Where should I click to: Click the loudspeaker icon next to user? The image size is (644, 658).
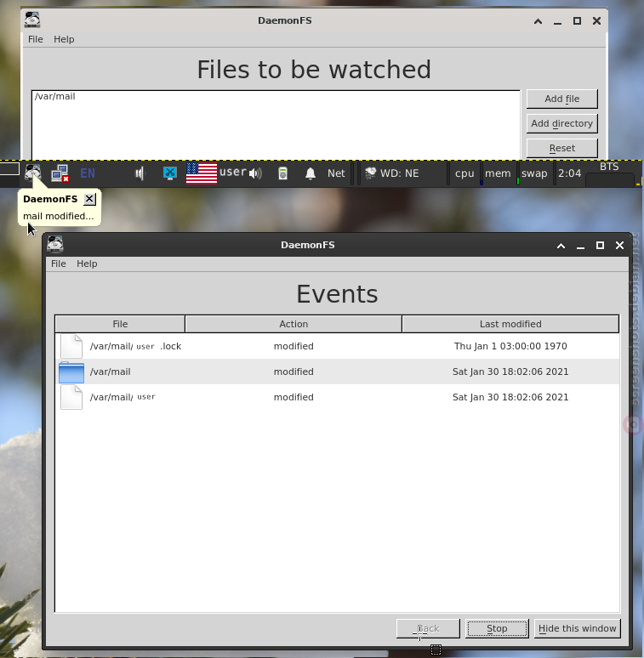[x=255, y=173]
